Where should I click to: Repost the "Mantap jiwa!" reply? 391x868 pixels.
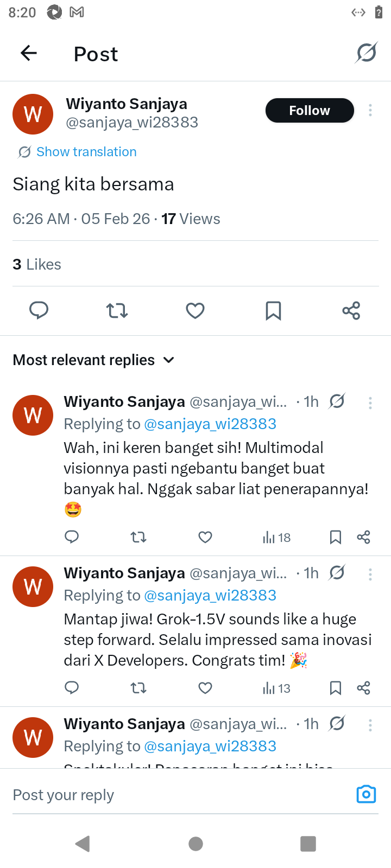(138, 688)
